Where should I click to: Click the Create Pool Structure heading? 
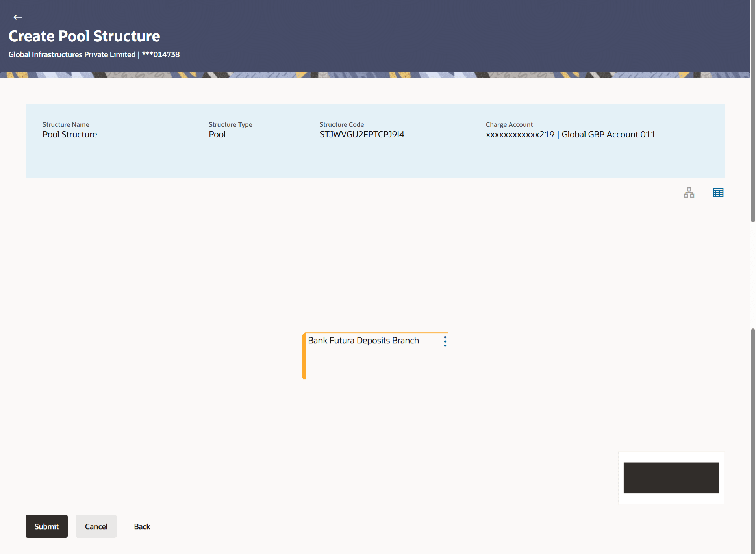tap(84, 36)
